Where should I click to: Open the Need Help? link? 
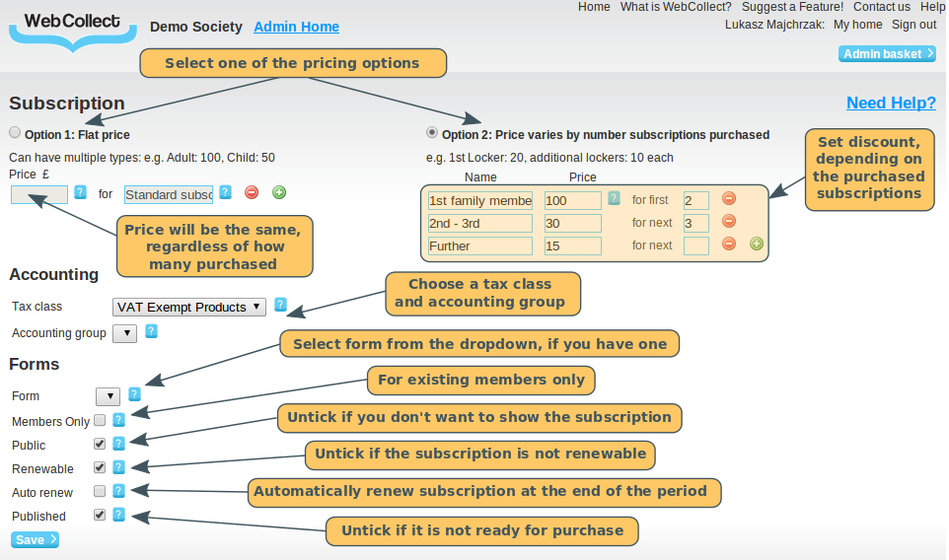tap(891, 104)
